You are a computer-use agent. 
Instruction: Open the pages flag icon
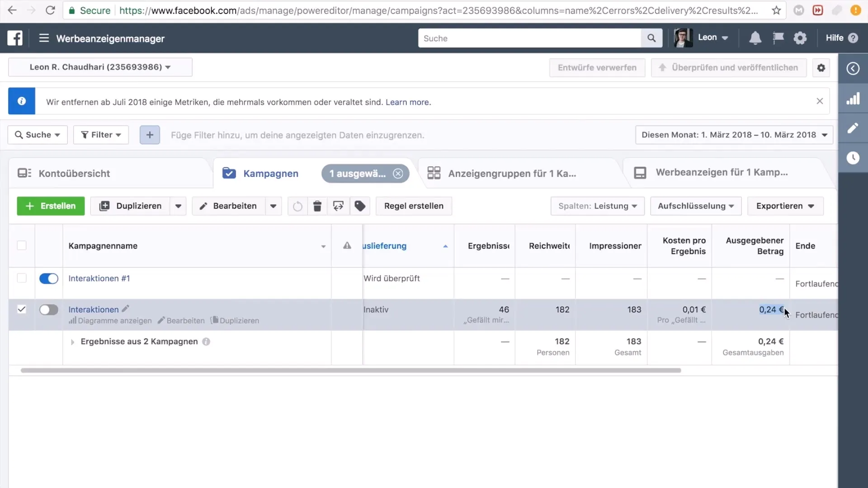(778, 38)
